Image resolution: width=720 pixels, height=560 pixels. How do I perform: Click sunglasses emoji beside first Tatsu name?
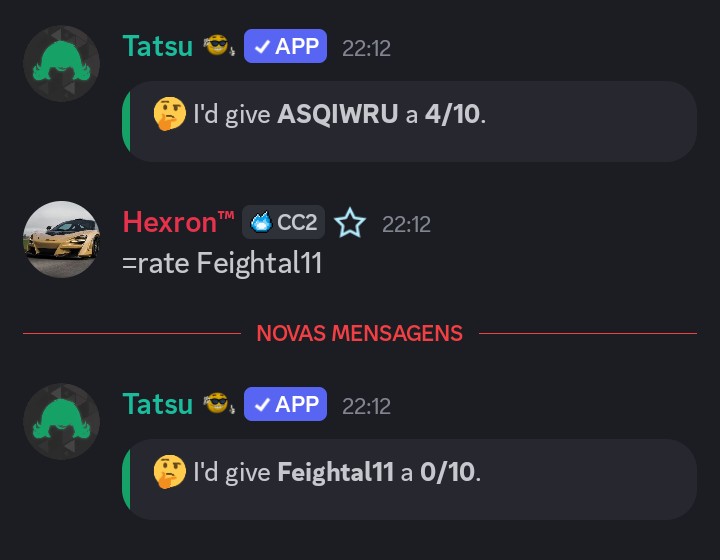tap(218, 46)
